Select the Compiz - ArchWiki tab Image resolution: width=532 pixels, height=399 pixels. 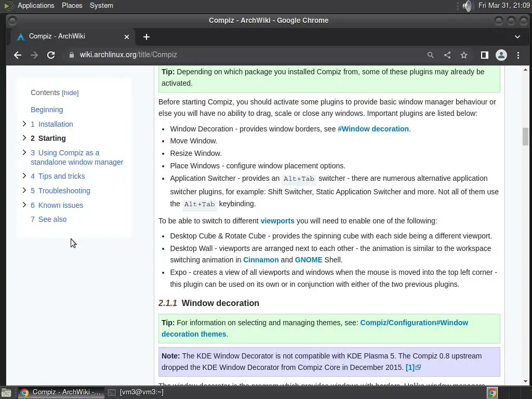73,36
